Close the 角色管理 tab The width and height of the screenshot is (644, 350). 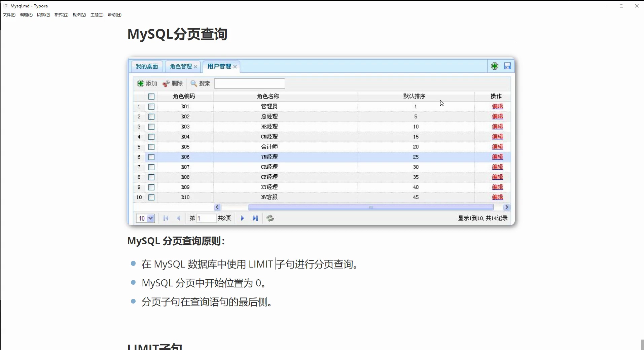coord(195,67)
